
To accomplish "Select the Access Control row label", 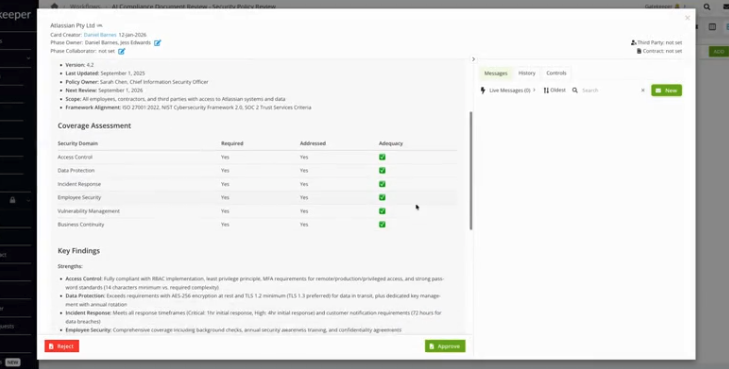I will [x=75, y=157].
